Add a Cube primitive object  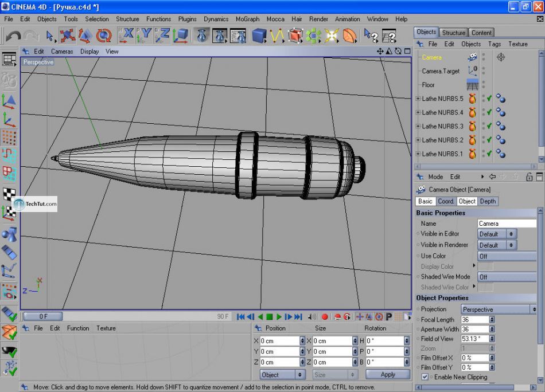point(259,36)
